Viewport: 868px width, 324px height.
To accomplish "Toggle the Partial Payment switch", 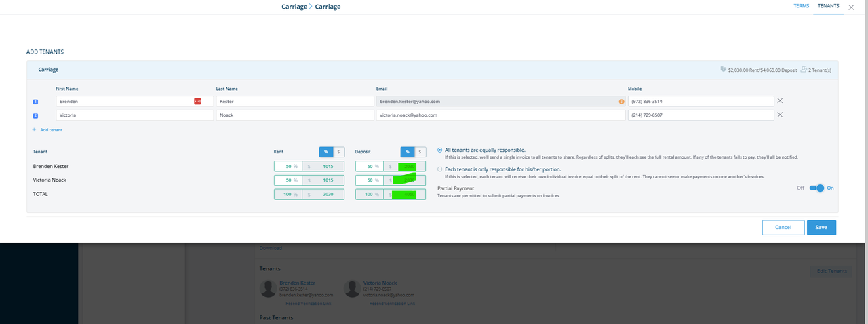I will point(816,188).
